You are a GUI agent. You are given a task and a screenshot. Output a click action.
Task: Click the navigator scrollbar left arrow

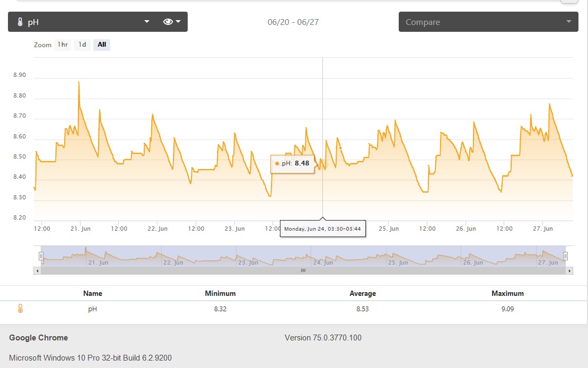pyautogui.click(x=37, y=270)
